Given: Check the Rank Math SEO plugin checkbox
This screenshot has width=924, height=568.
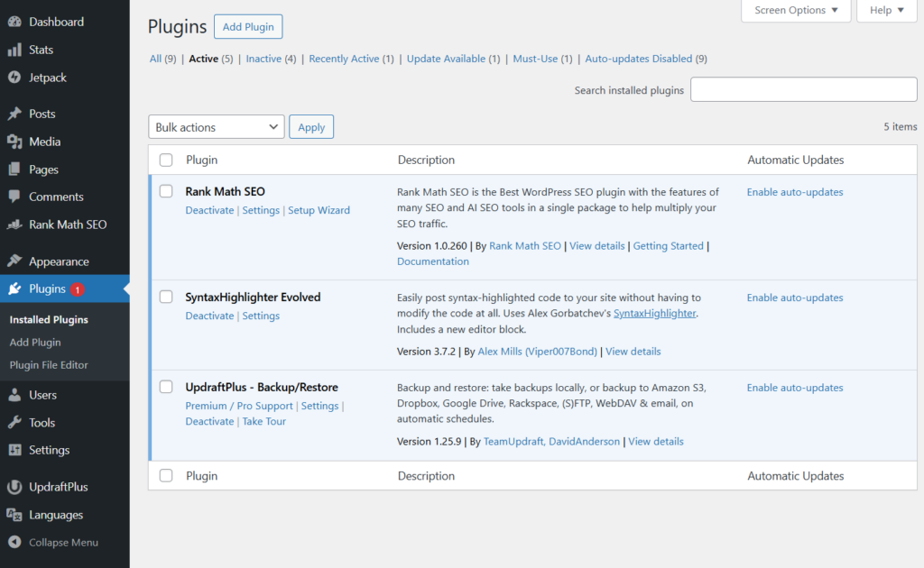Looking at the screenshot, I should tap(166, 191).
